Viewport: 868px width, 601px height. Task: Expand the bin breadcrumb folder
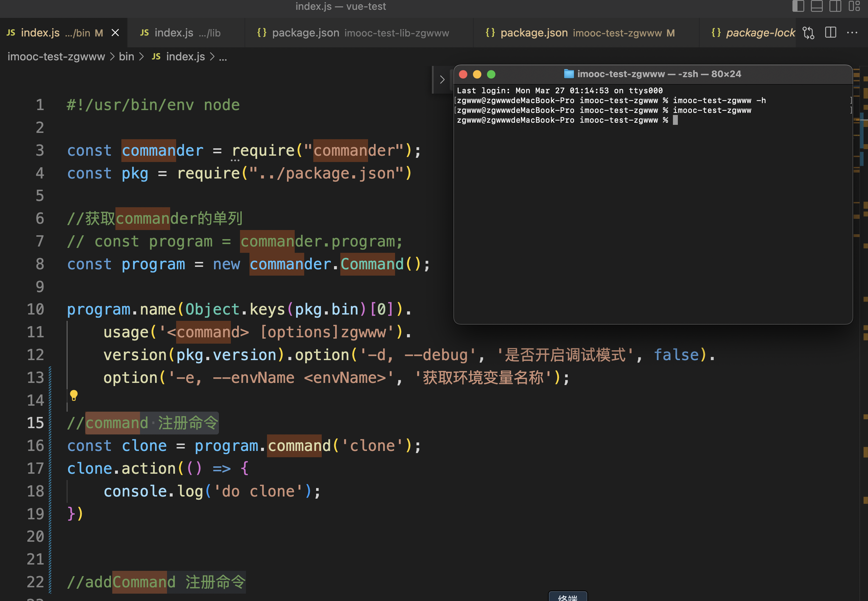(x=126, y=57)
